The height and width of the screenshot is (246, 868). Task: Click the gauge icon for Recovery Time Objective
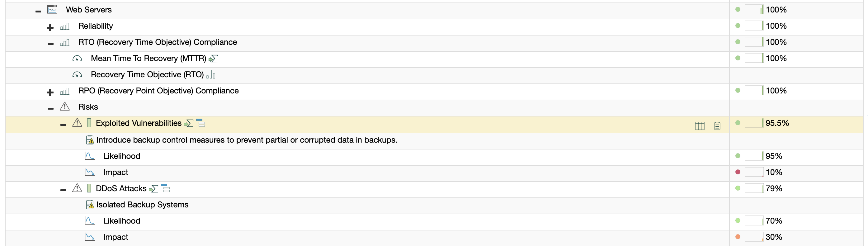coord(77,75)
